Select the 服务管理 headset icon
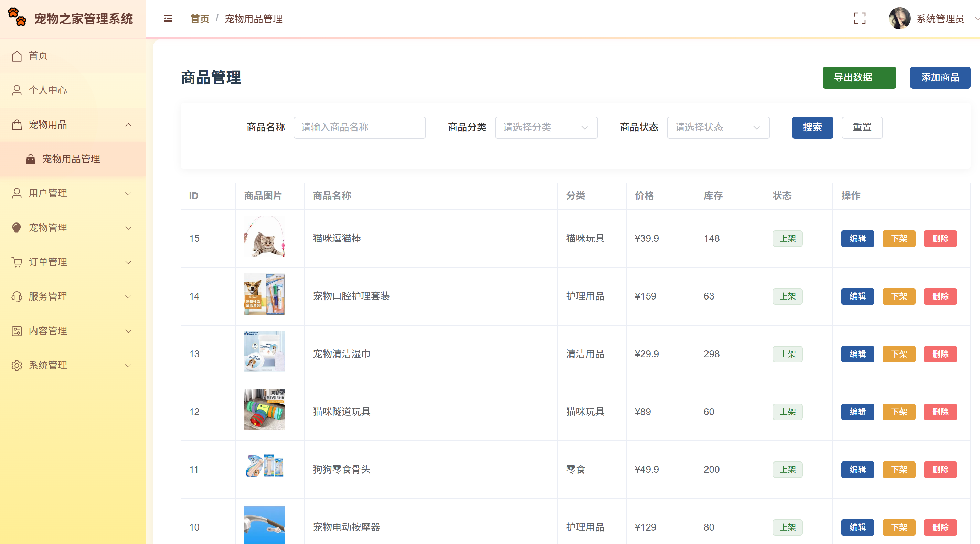980x544 pixels. click(17, 296)
